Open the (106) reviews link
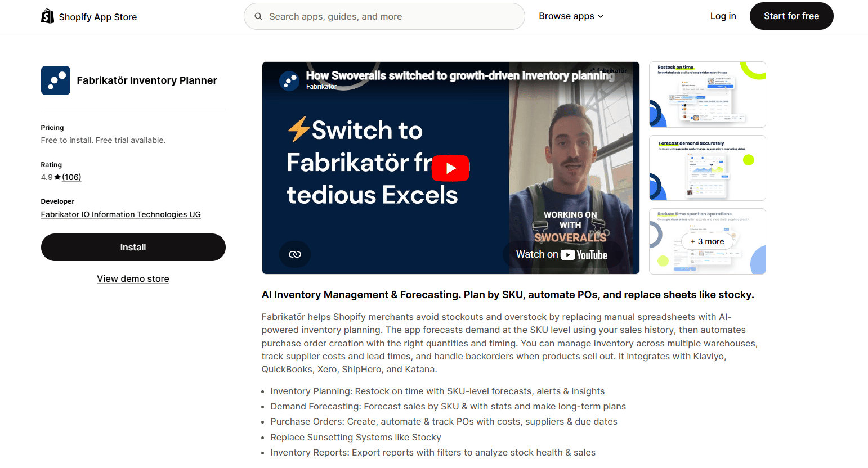Screen dimensions: 868x468 [x=71, y=177]
